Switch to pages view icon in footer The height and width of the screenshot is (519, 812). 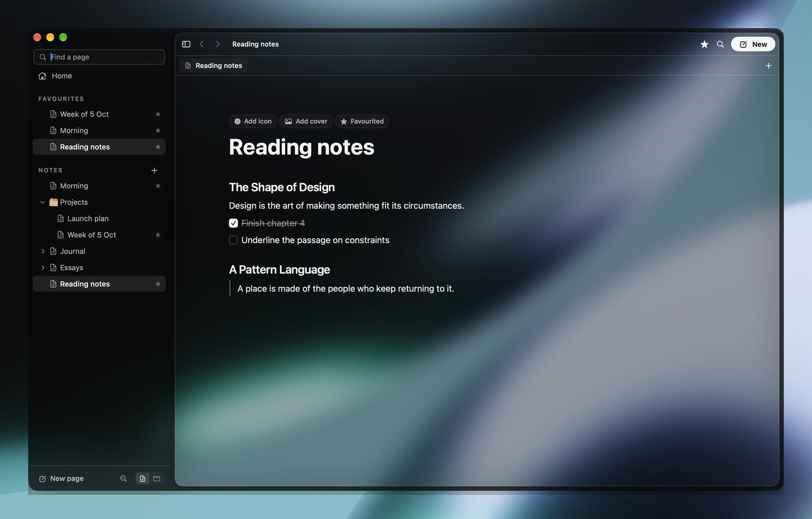143,478
